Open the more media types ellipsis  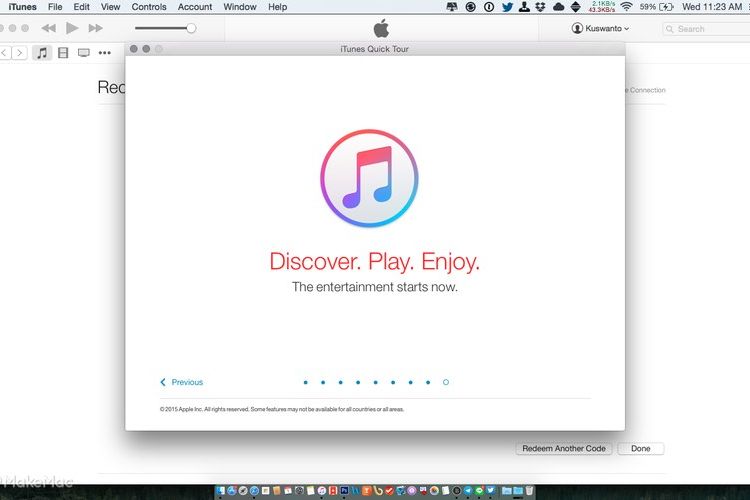(105, 53)
